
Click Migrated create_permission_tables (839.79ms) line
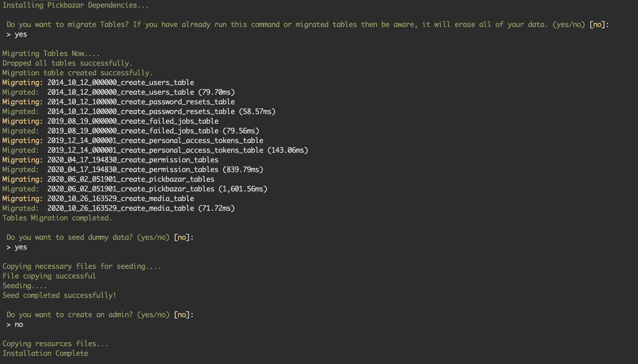pos(133,170)
